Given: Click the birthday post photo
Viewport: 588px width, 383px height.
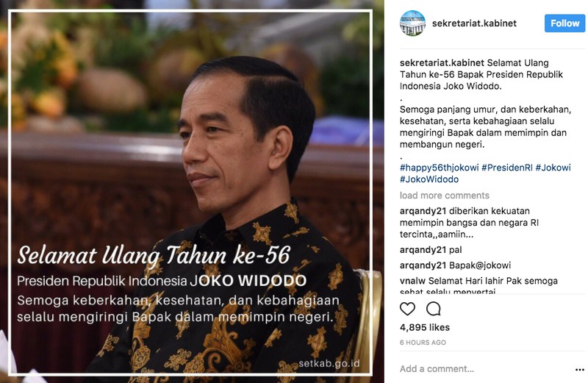Looking at the screenshot, I should point(190,193).
